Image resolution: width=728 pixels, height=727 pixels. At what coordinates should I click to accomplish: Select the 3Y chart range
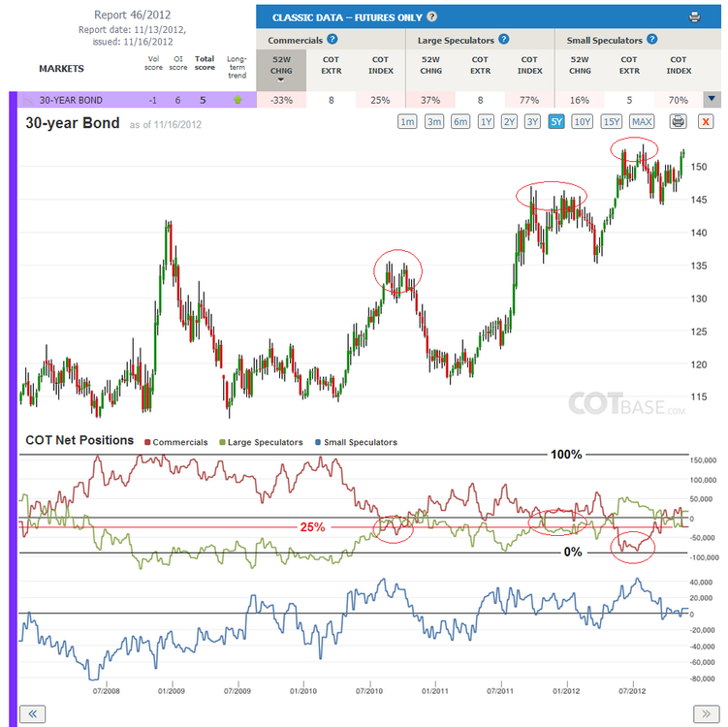[532, 121]
